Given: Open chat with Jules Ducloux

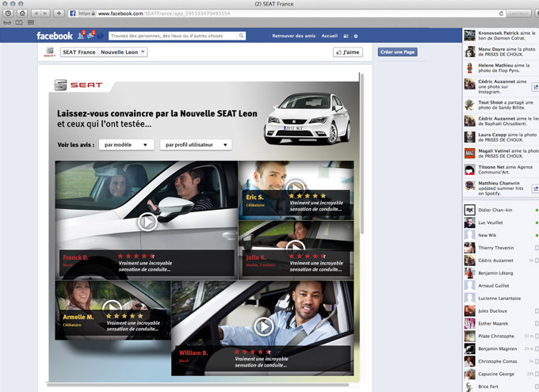Looking at the screenshot, I should [501, 311].
